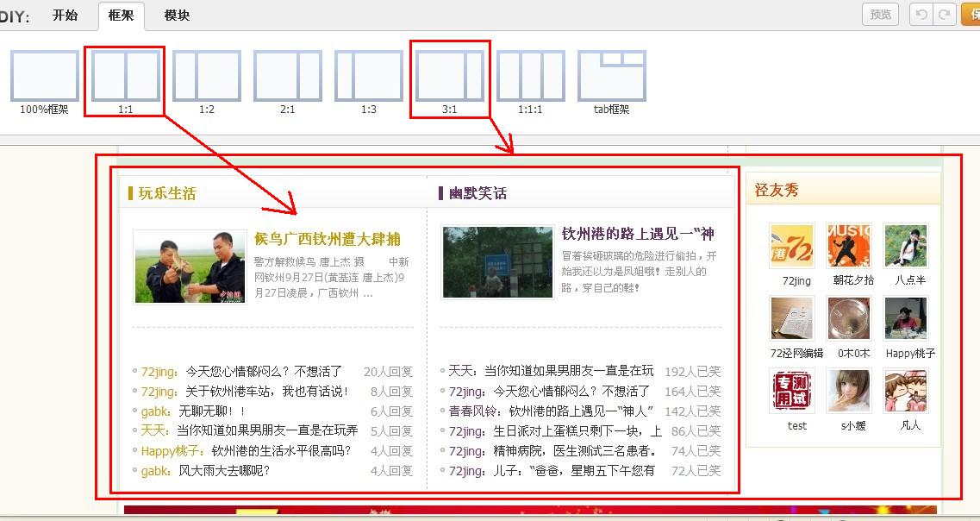Choose the tab框架 layout icon
Image resolution: width=980 pixels, height=521 pixels.
point(612,76)
